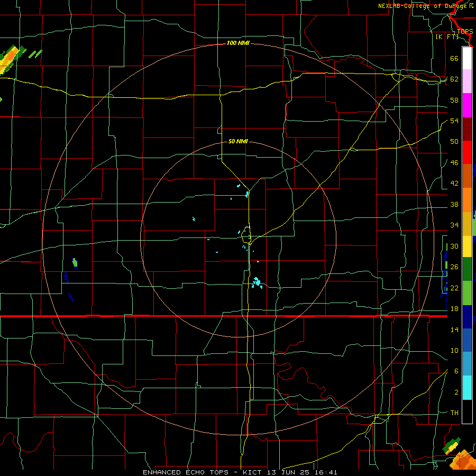The image size is (476, 476).
Task: Click the legend value "18"
Action: [x=454, y=309]
